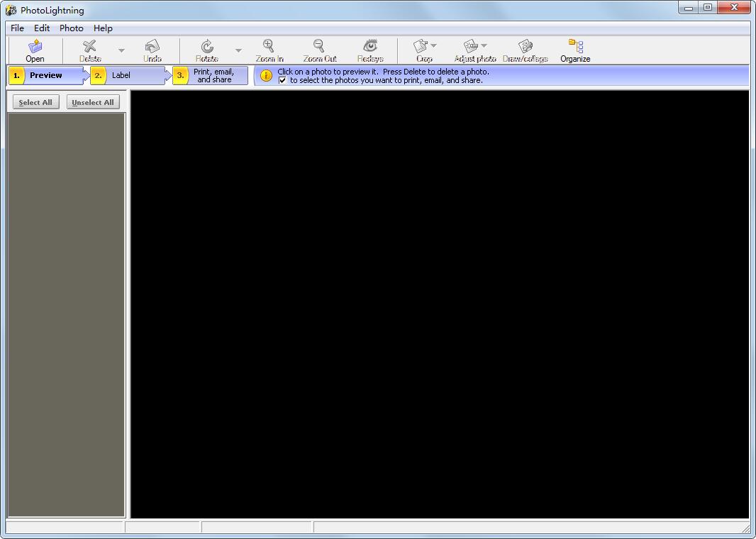The image size is (756, 539).
Task: Open the Adjust photo dropdown arrow
Action: (485, 44)
